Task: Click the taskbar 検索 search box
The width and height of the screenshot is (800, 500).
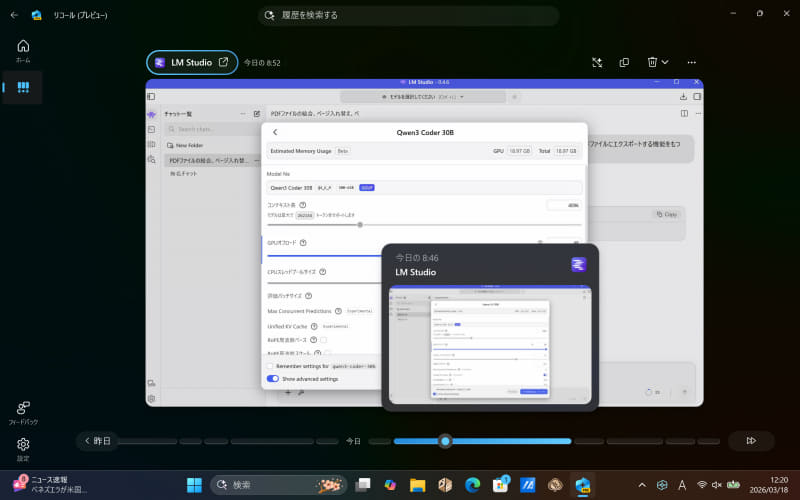Action: 279,485
